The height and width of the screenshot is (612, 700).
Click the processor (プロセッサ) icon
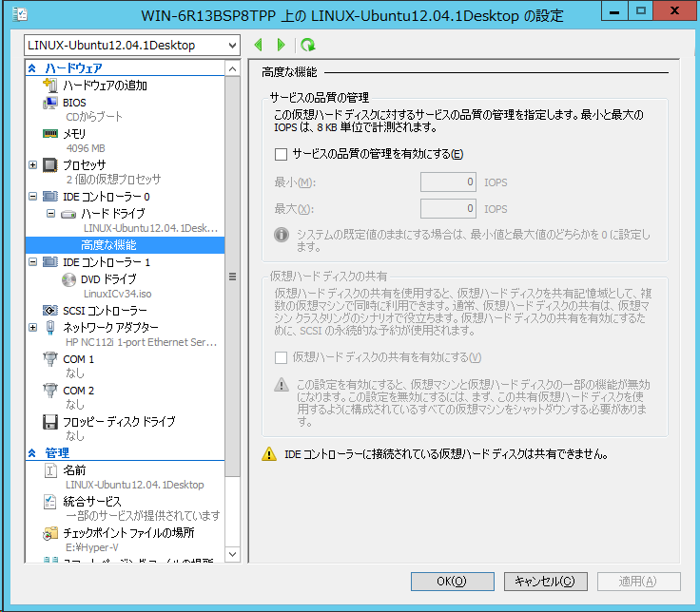tap(50, 165)
